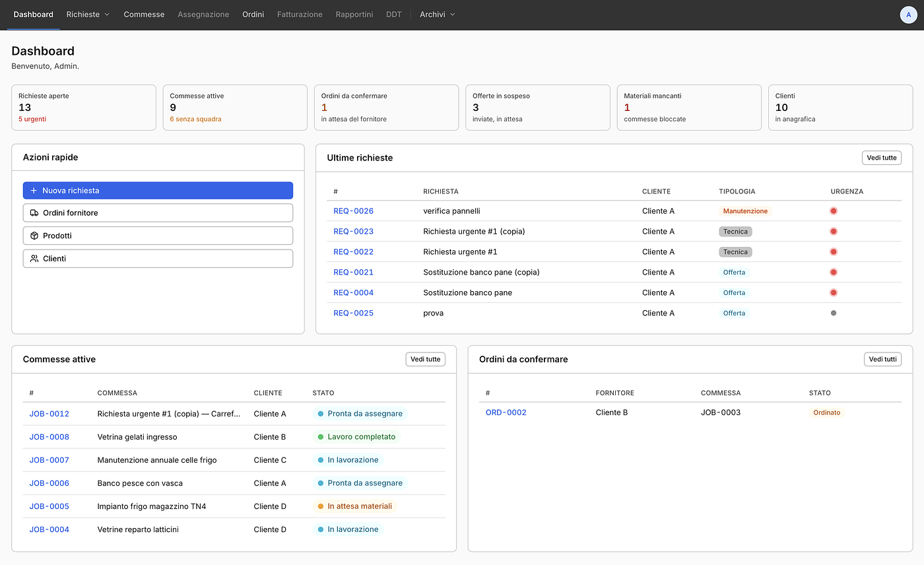Click the URGENZA column header
This screenshot has height=565, width=924.
(x=847, y=191)
